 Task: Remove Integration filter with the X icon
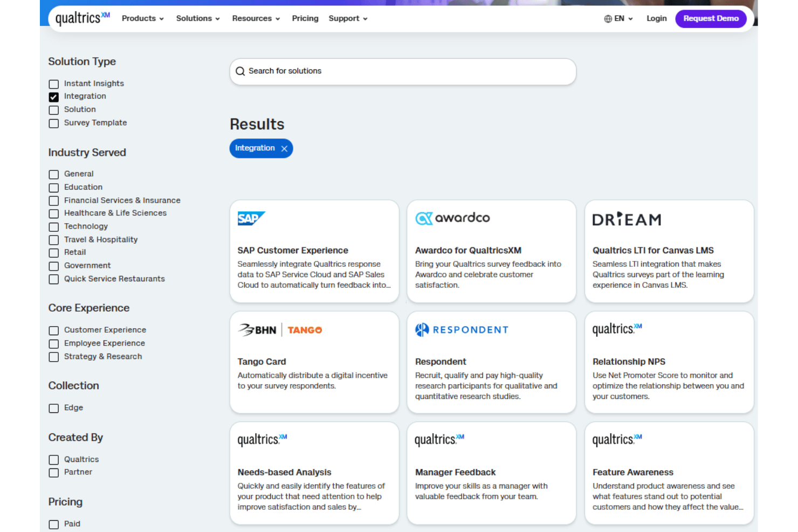[284, 149]
